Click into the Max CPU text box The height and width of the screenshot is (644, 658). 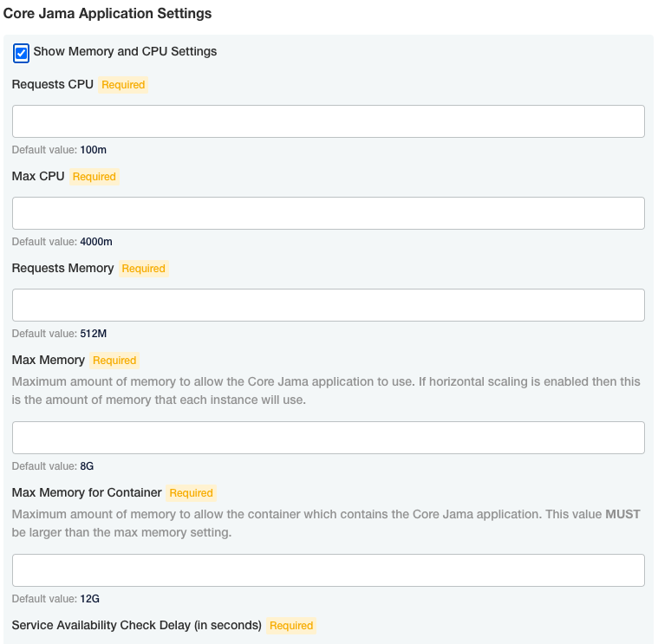coord(329,213)
